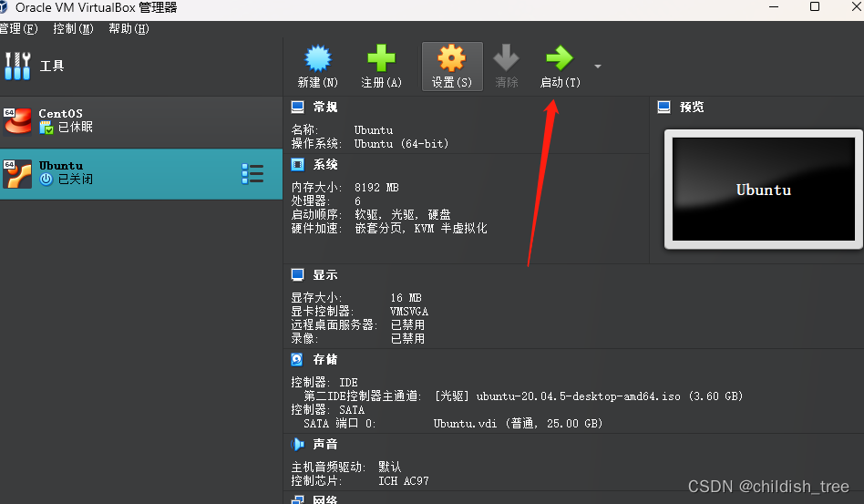Open the 管理(F) File menu
Viewport: 864px width, 504px height.
pos(18,28)
